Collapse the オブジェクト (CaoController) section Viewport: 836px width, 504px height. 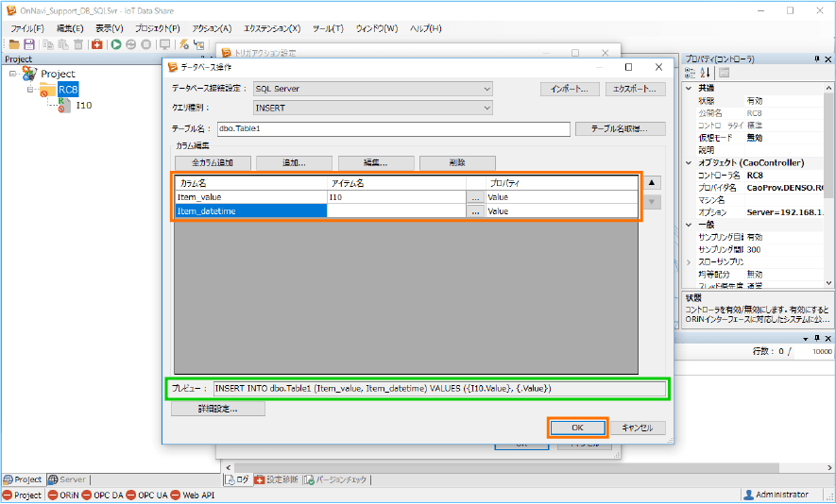click(x=688, y=162)
